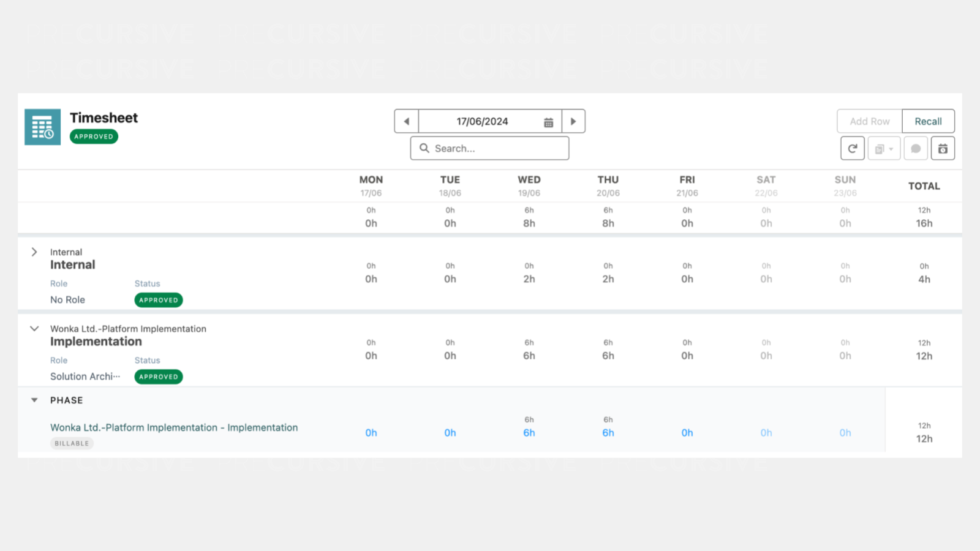Image resolution: width=980 pixels, height=551 pixels.
Task: Click the magnifier icon in search box
Action: (424, 148)
